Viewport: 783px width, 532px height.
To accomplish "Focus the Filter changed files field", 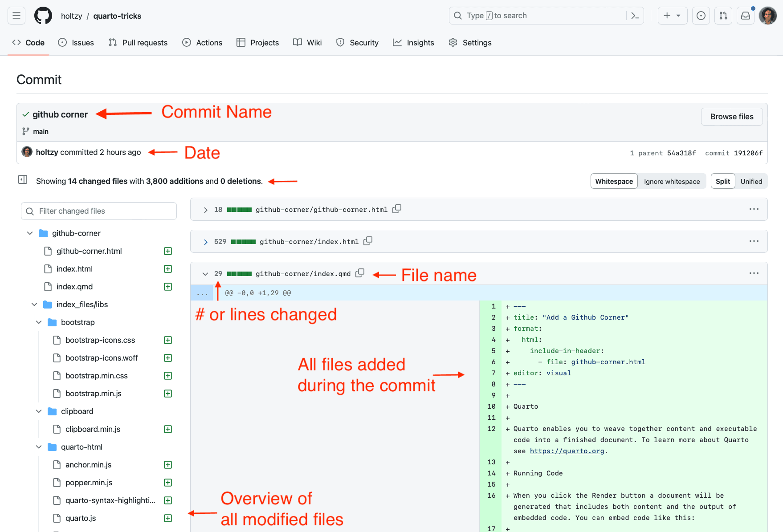I will click(99, 211).
